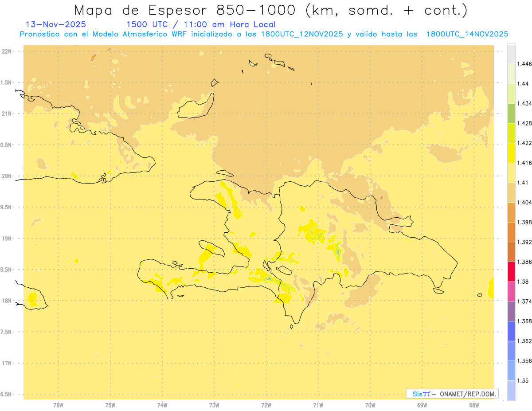The image size is (532, 411).
Task: Click the 68W longitude label
Action: pos(474,405)
